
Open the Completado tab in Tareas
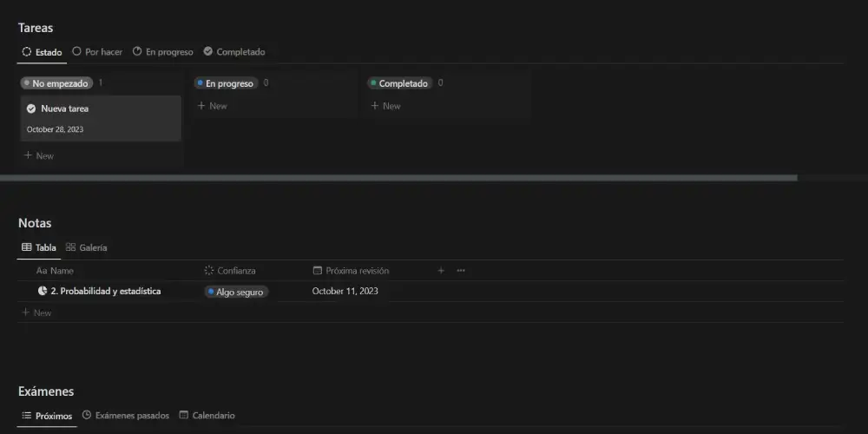[234, 52]
